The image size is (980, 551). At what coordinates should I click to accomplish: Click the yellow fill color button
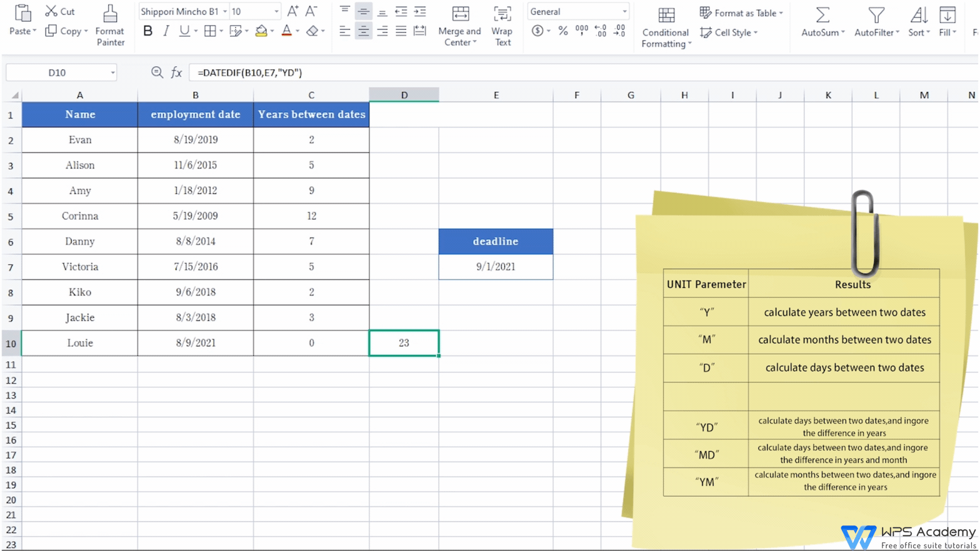point(261,31)
